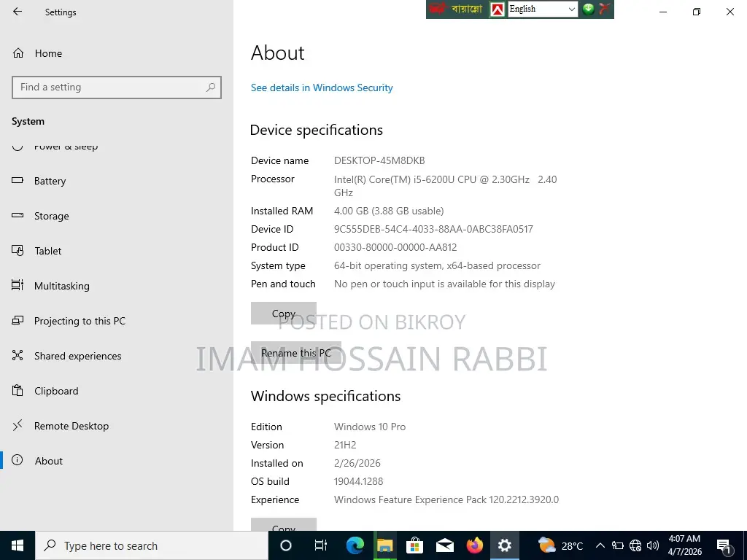The height and width of the screenshot is (560, 747).
Task: Click the network globe tray icon
Action: pos(635,545)
